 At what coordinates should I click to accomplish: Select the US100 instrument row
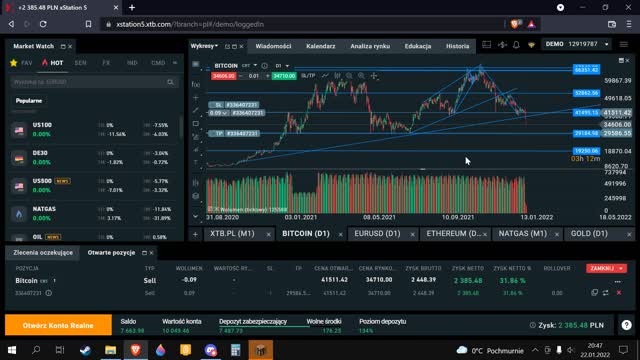(x=93, y=130)
